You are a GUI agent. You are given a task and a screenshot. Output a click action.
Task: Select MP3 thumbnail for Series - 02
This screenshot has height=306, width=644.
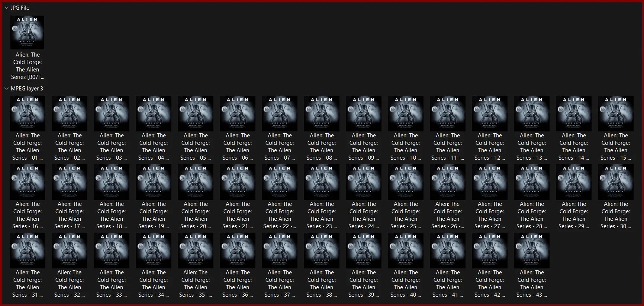[x=70, y=114]
